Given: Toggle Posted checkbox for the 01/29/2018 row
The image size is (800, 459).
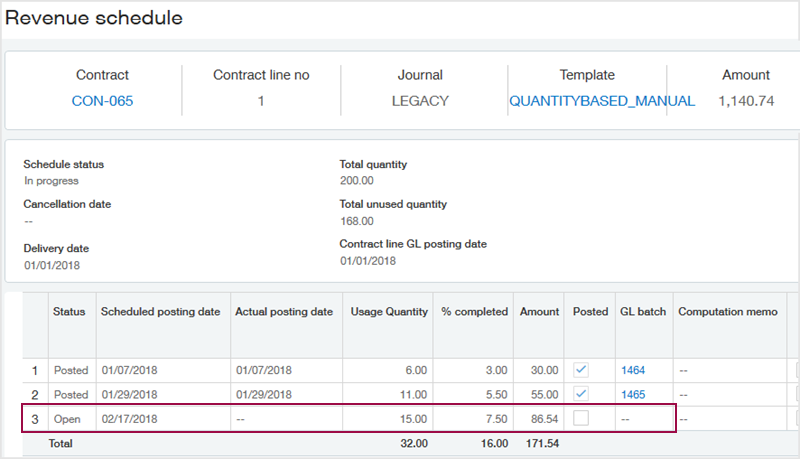Looking at the screenshot, I should click(581, 395).
